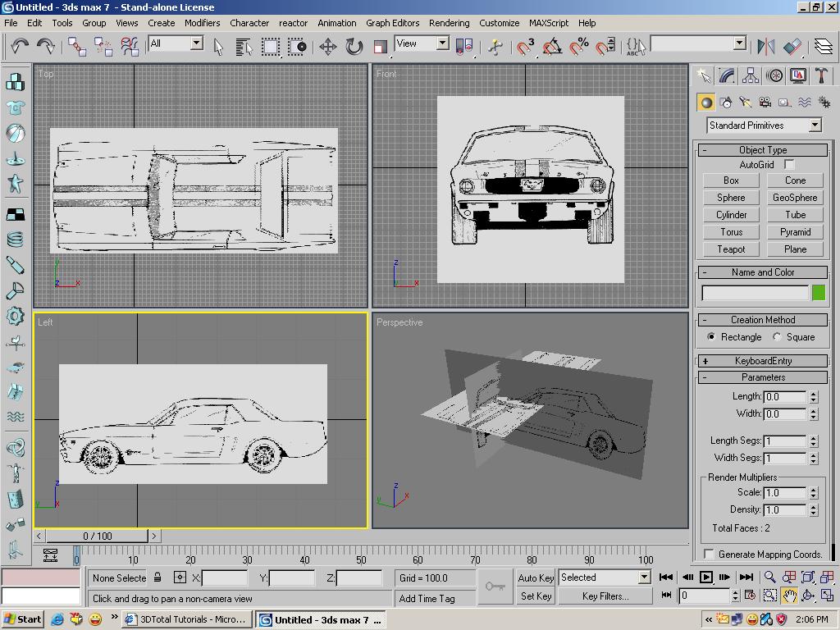Activate the Rotate tool
840x630 pixels.
point(354,46)
